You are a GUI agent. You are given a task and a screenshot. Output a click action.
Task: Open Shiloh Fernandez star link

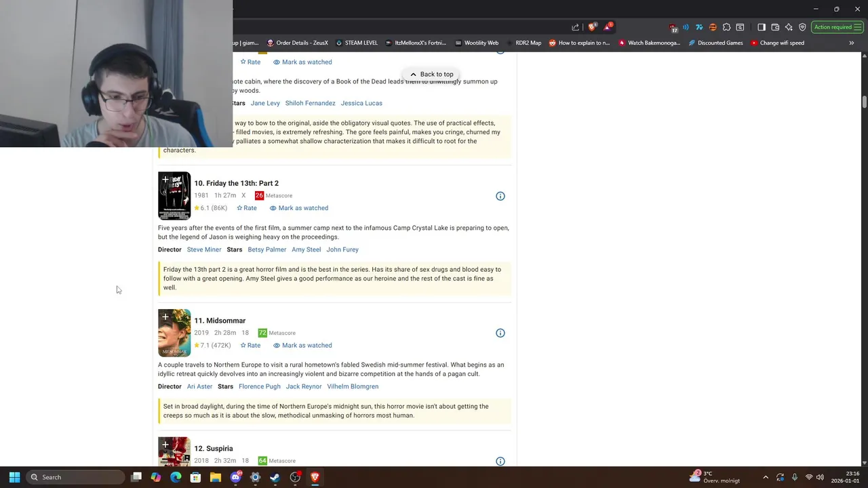coord(310,103)
